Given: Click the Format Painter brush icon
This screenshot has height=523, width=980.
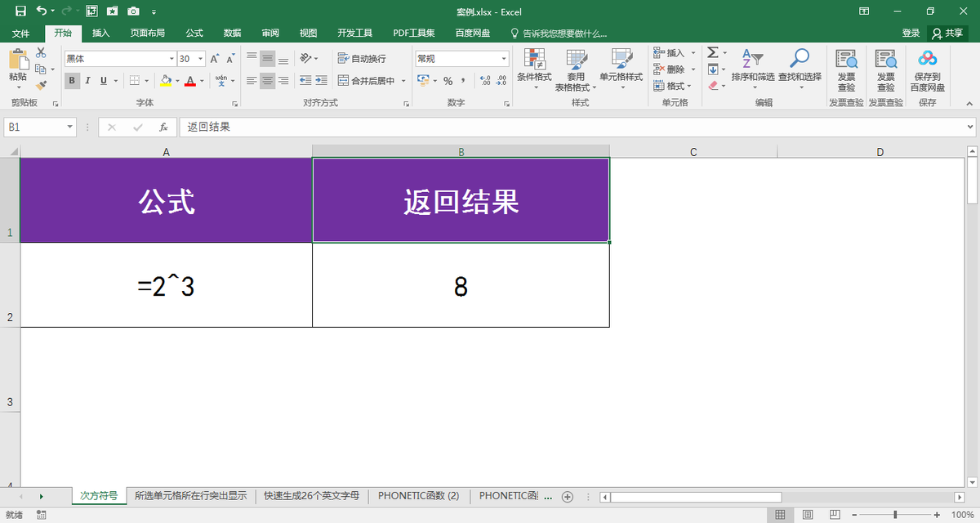Looking at the screenshot, I should 42,84.
